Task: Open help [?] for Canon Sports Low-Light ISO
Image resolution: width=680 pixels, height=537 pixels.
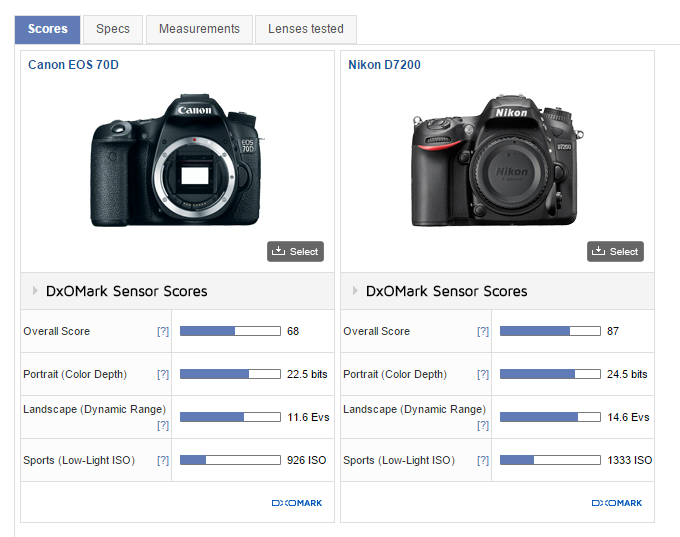Action: [163, 460]
